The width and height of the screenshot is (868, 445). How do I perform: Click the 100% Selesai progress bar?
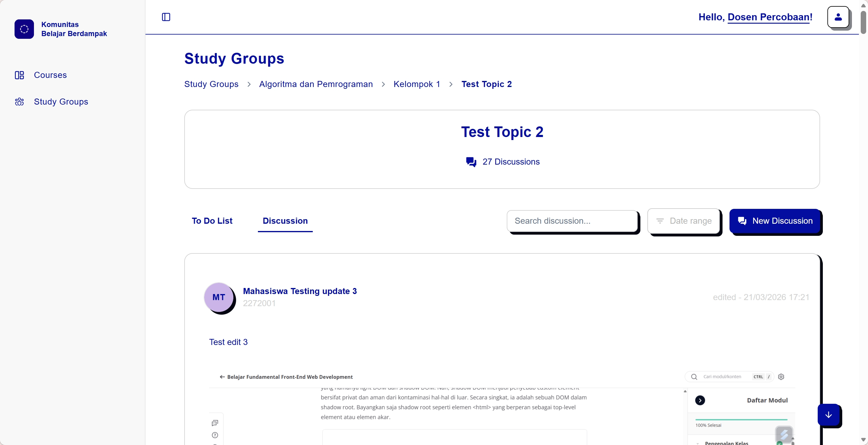tap(741, 419)
